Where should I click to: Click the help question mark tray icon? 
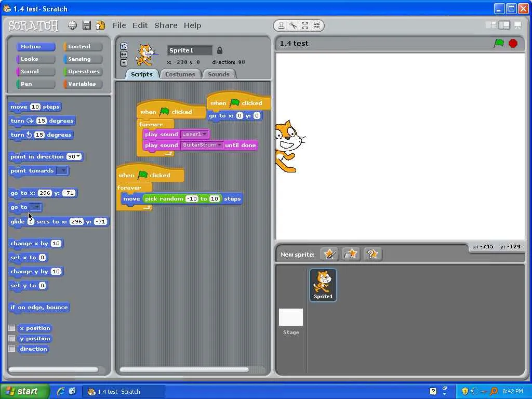pos(433,391)
